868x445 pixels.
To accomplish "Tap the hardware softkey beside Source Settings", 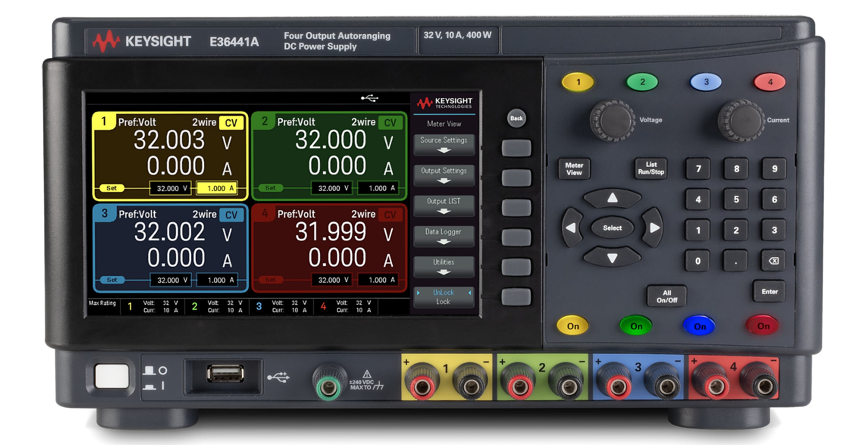I will [516, 148].
